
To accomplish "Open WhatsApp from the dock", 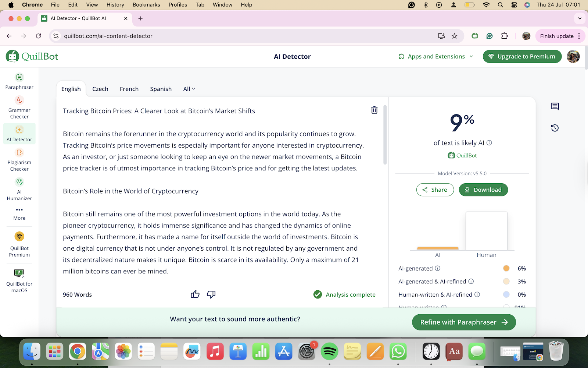I will pos(398,352).
